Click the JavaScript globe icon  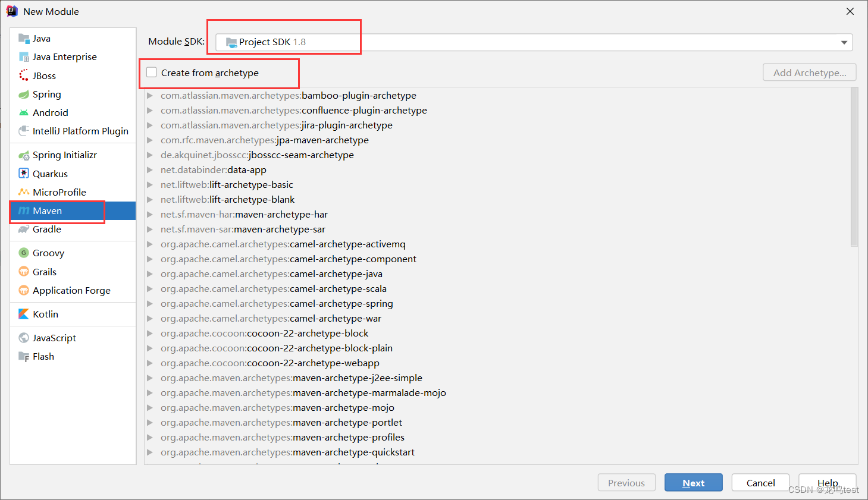pyautogui.click(x=24, y=338)
